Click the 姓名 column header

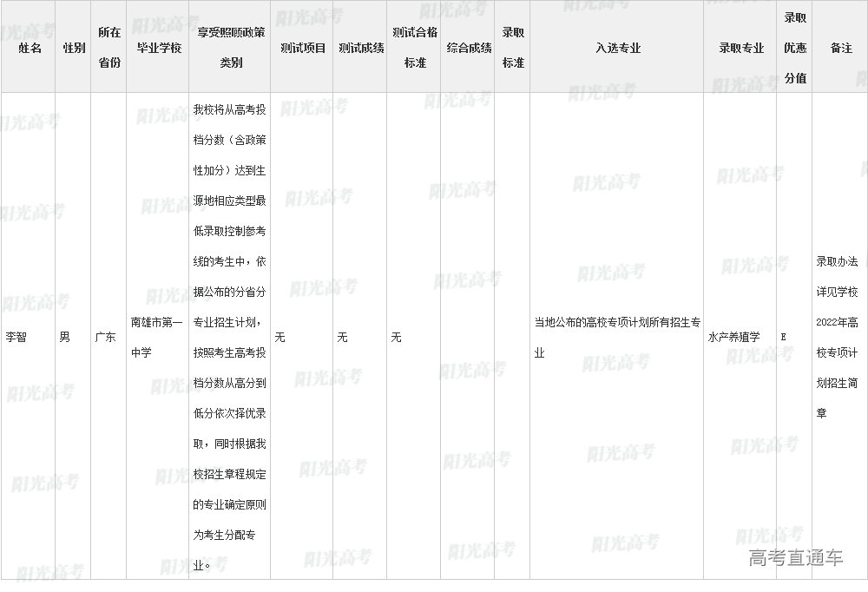click(30, 48)
